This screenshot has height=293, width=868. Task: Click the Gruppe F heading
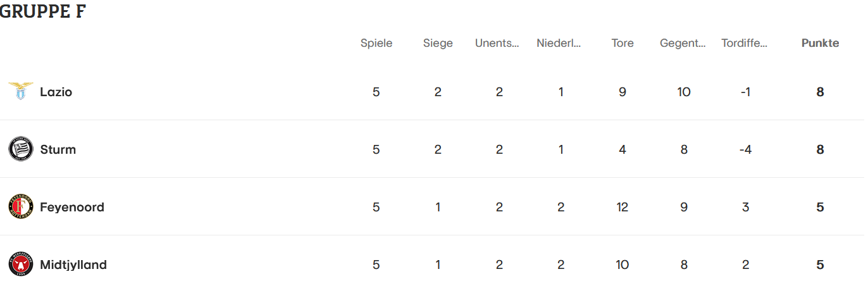click(x=42, y=11)
